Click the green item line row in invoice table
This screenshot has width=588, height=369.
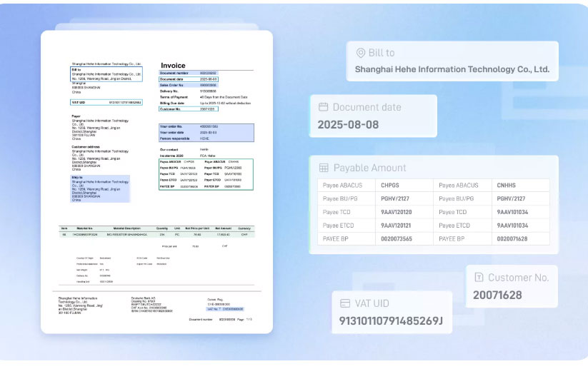tap(156, 235)
